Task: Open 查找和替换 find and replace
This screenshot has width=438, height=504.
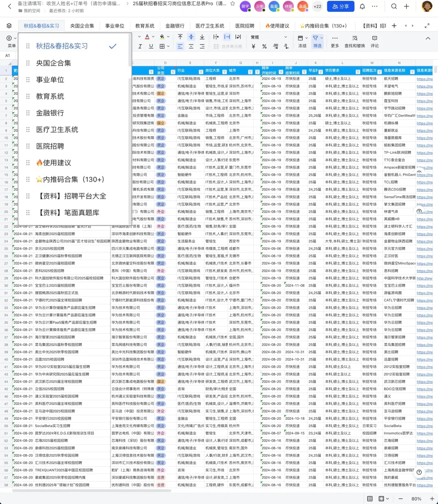Action: pos(355,41)
